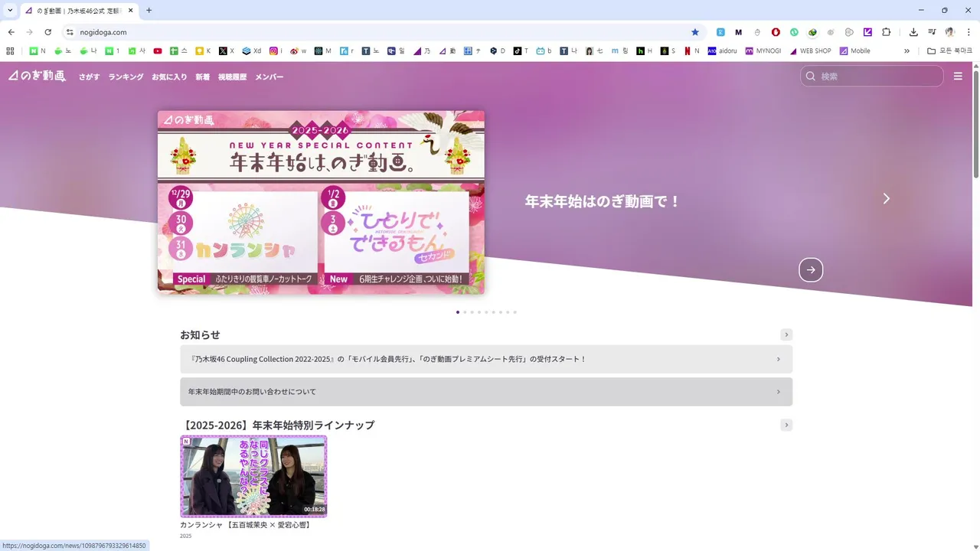Open the Instagram bookmark

(x=276, y=51)
